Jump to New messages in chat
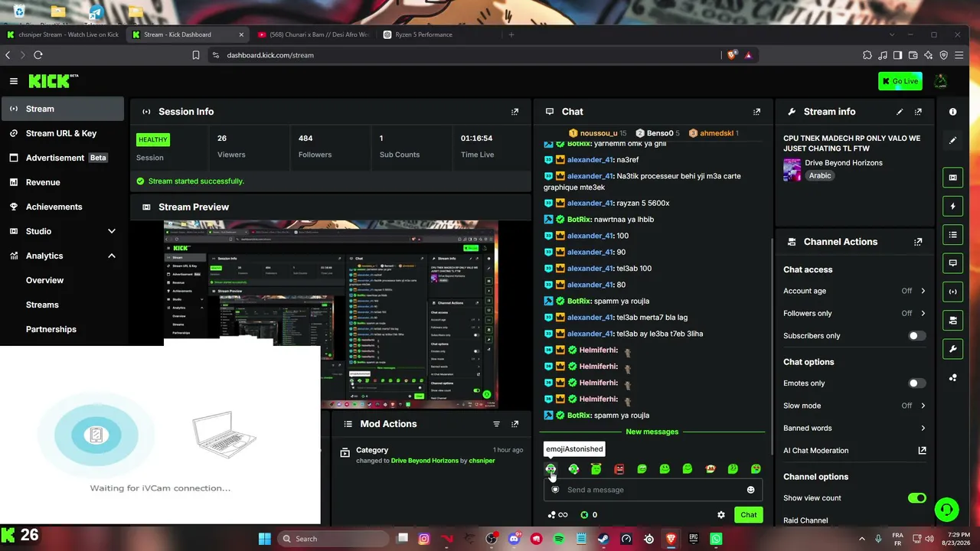980x551 pixels. (652, 432)
